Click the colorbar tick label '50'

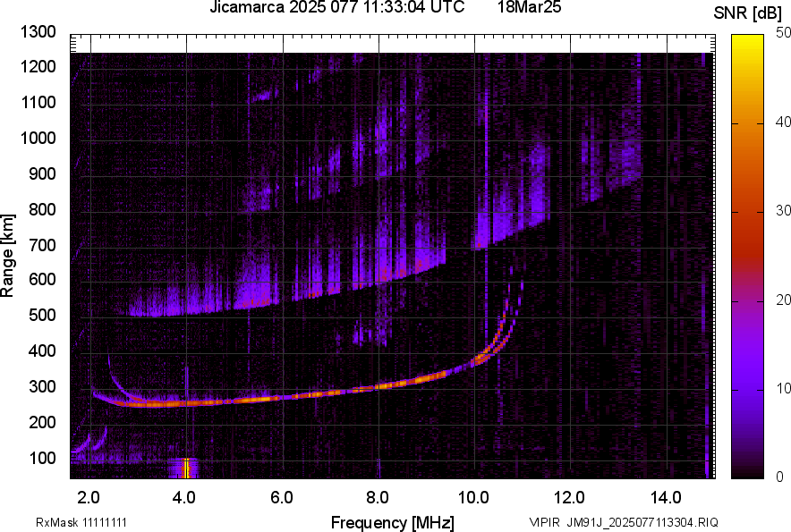click(x=783, y=33)
